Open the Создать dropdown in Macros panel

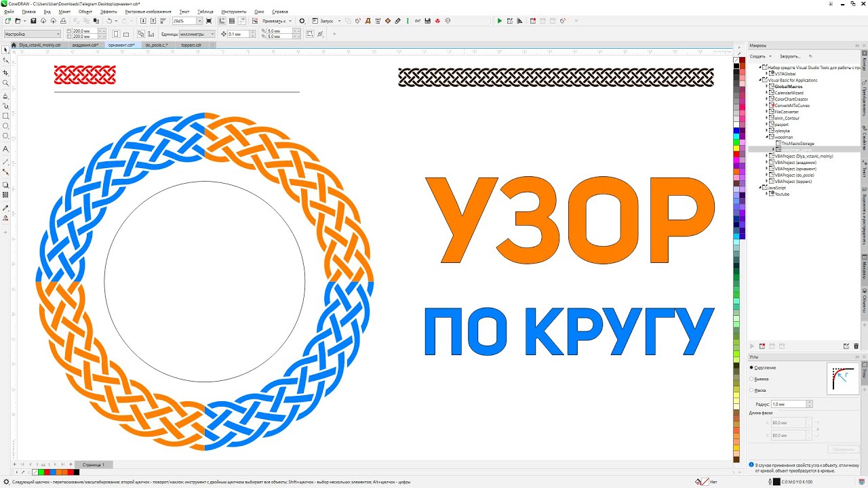pyautogui.click(x=761, y=56)
